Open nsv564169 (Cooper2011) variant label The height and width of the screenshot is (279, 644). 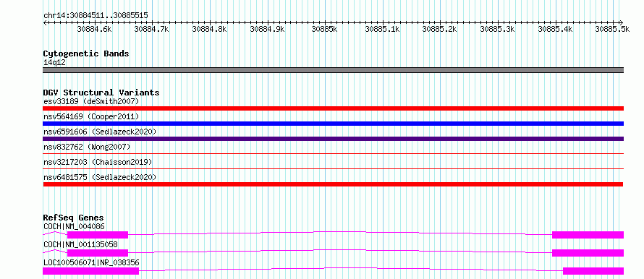[91, 116]
